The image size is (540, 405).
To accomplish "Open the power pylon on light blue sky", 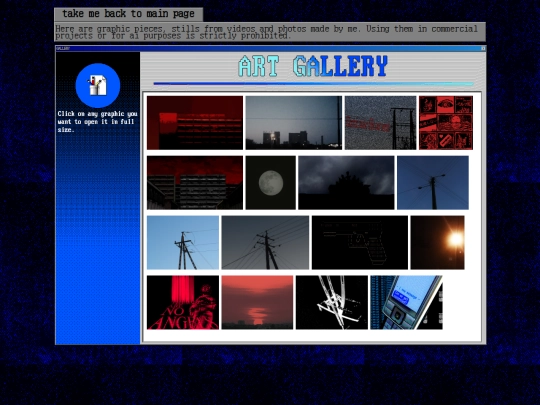I will pos(183,242).
